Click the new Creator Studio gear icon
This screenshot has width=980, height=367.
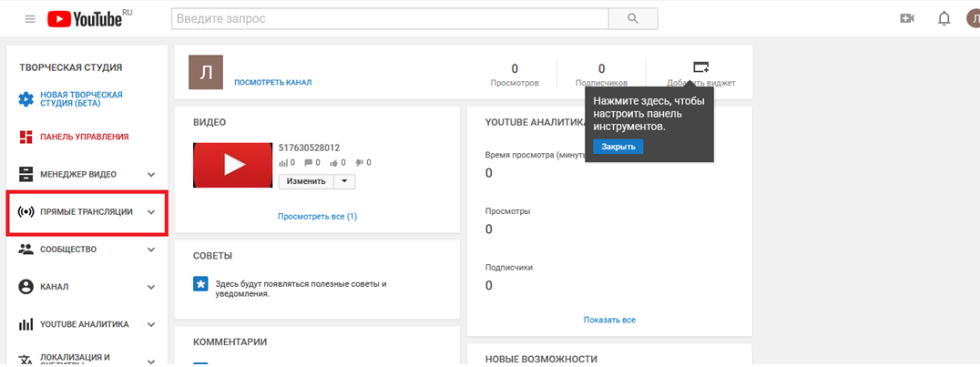pyautogui.click(x=26, y=98)
